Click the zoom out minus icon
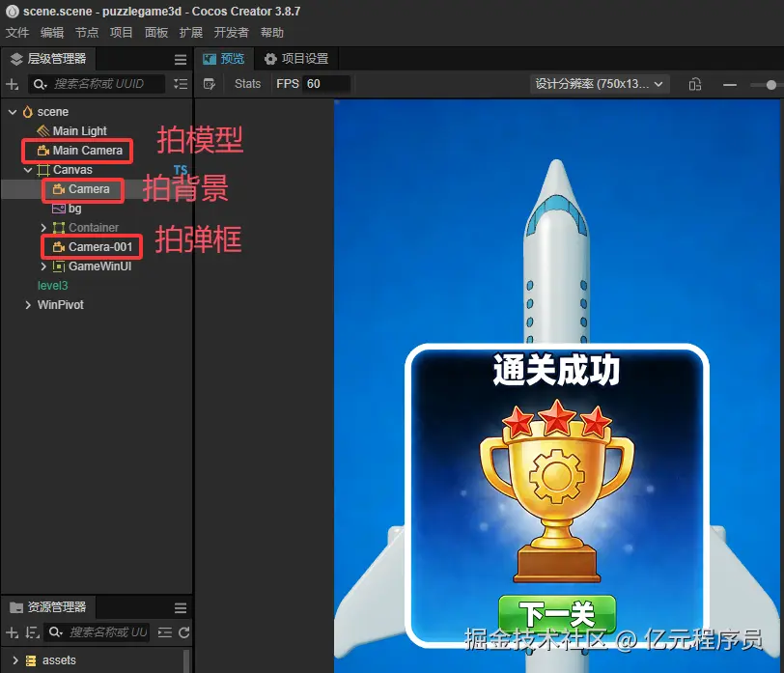 [x=730, y=85]
